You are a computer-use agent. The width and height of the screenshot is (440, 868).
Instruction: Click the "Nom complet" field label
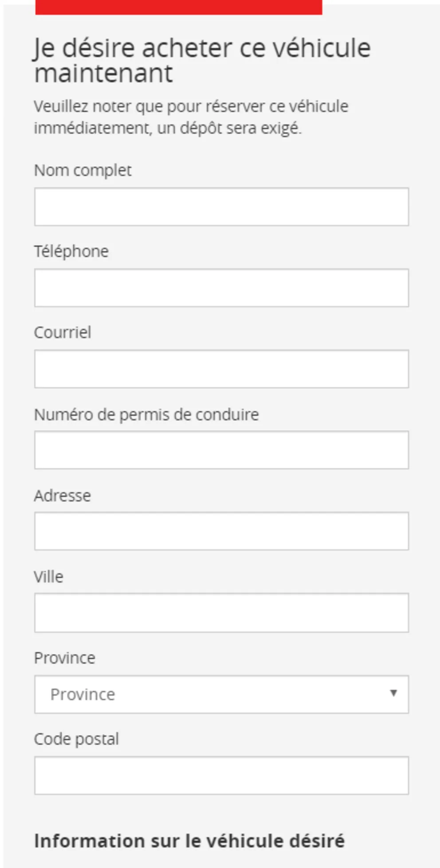pyautogui.click(x=83, y=170)
